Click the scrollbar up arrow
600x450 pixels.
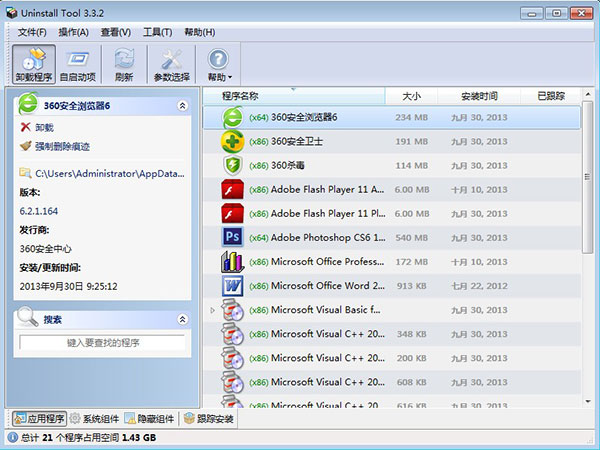coord(588,94)
